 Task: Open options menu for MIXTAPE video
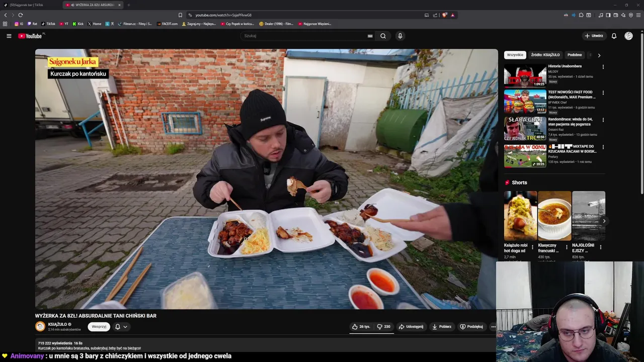(603, 147)
